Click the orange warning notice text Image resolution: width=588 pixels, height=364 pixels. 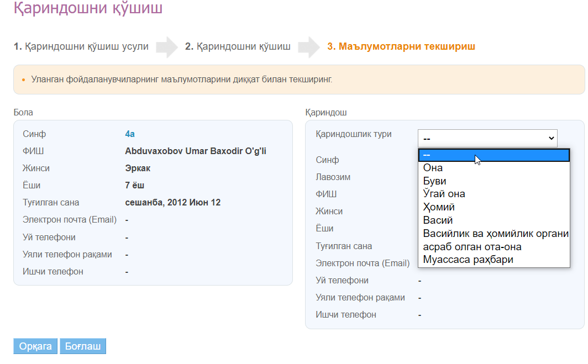point(182,80)
